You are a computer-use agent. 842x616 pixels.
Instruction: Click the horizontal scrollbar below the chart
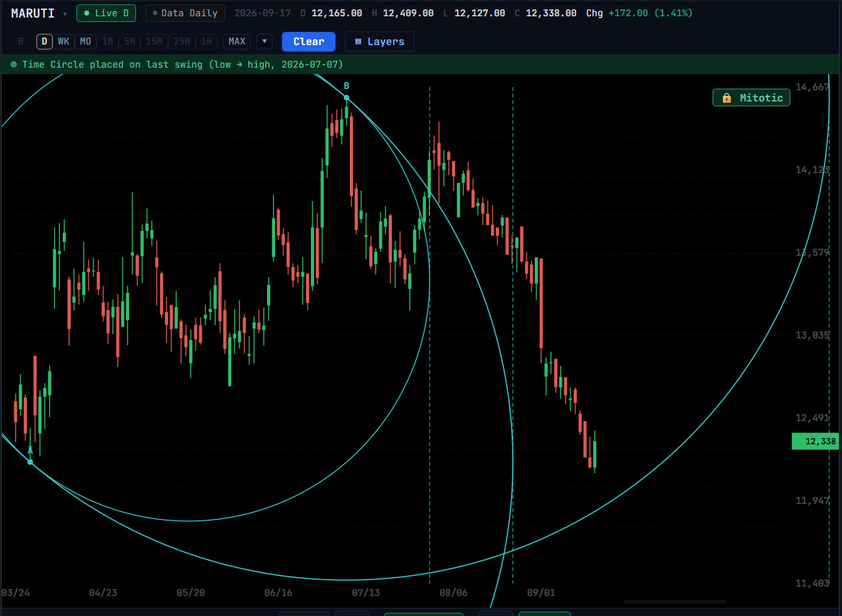pyautogui.click(x=675, y=602)
